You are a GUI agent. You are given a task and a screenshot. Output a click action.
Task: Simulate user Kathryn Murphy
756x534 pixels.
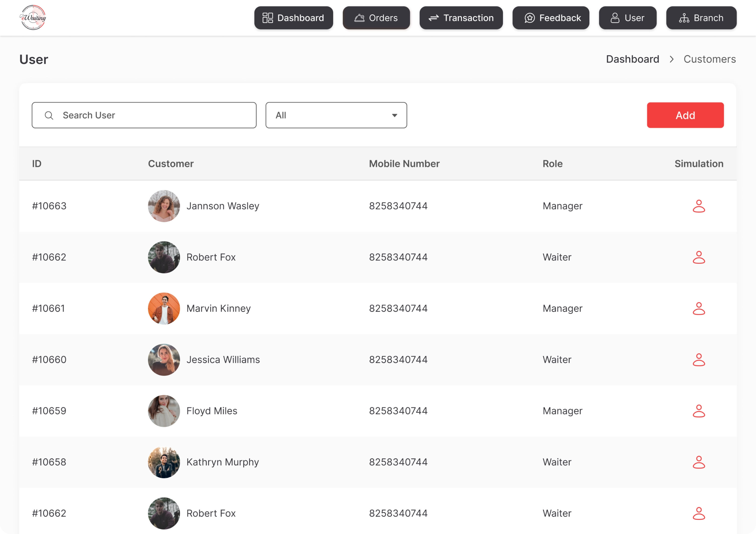coord(698,462)
